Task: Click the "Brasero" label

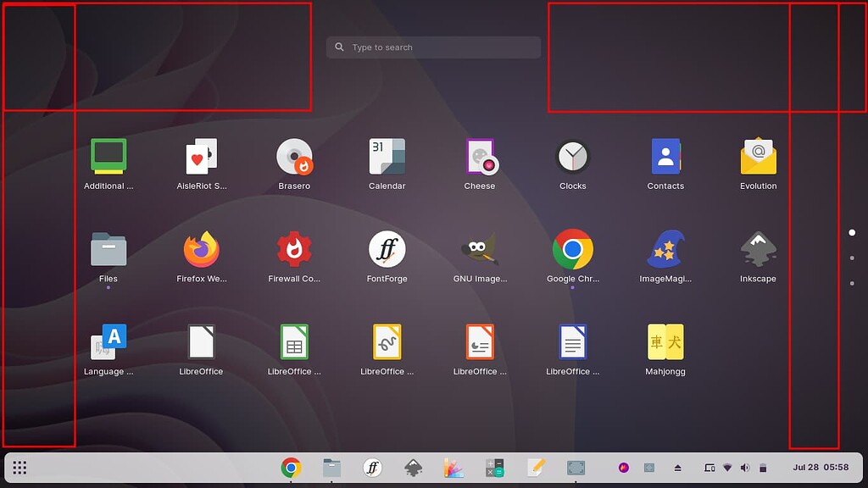Action: [294, 186]
